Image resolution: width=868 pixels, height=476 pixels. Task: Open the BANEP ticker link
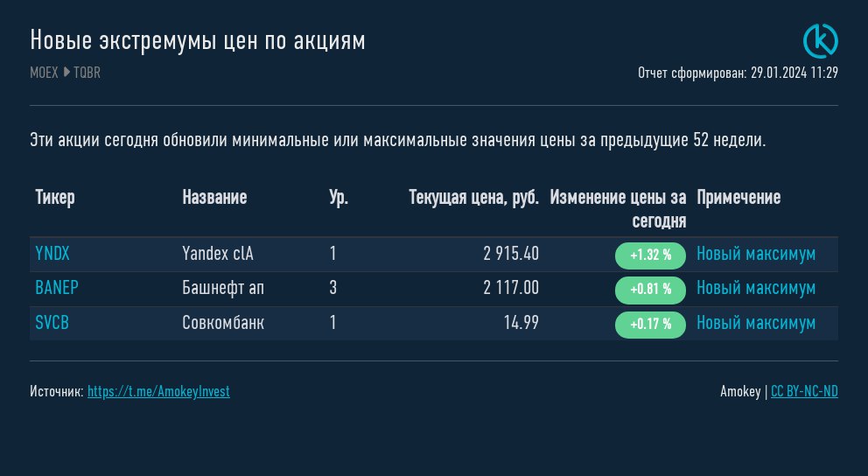tap(57, 289)
